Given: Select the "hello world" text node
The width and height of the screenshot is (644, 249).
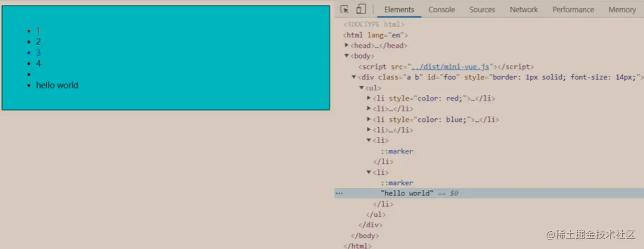Looking at the screenshot, I should (407, 193).
